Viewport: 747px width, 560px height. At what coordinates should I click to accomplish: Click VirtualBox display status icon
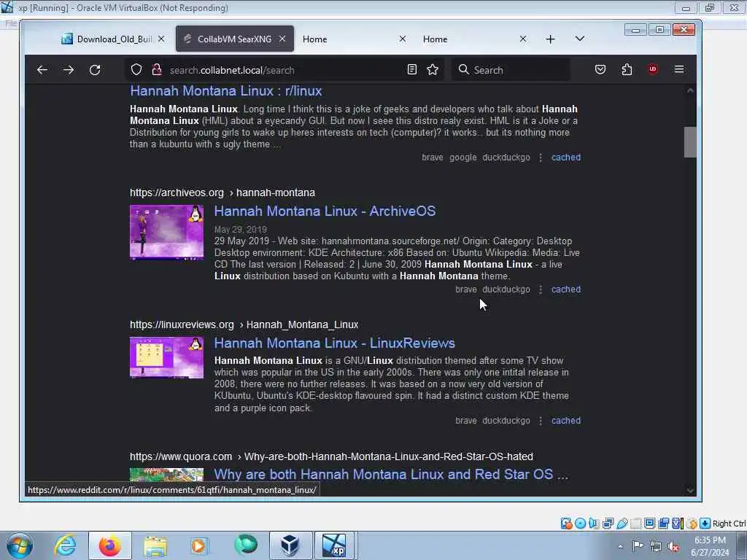click(649, 524)
